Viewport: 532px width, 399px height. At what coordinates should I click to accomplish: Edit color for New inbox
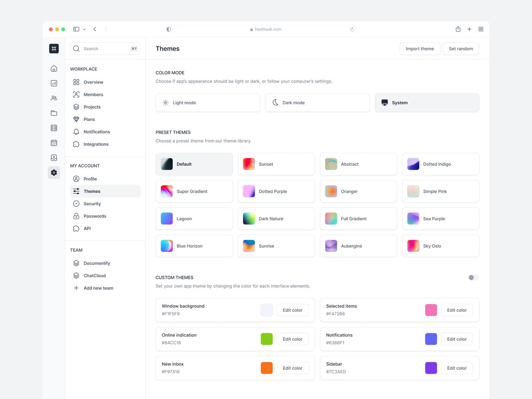[x=293, y=368]
